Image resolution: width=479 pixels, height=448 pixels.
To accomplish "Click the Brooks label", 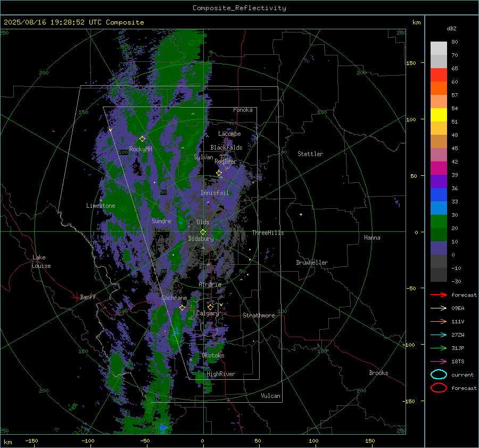I will coord(378,373).
